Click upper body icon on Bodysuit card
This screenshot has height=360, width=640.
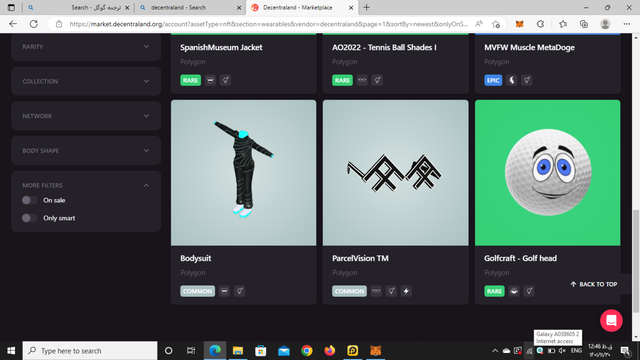(224, 291)
